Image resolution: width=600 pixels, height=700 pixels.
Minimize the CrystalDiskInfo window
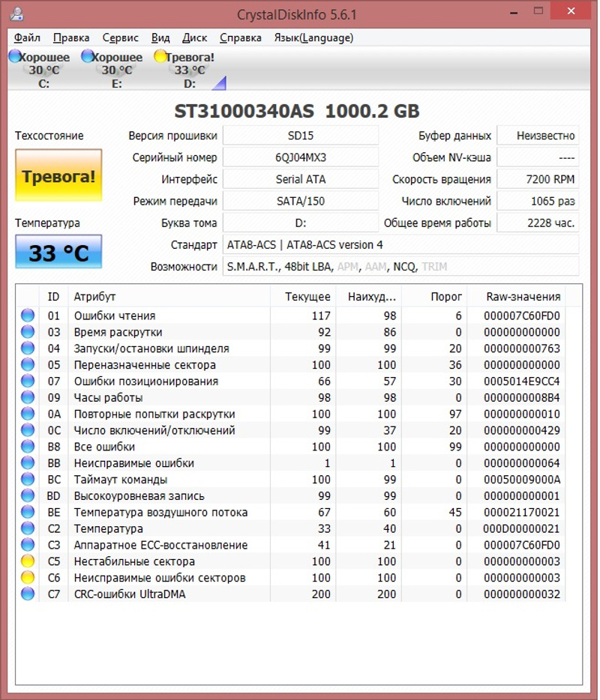pyautogui.click(x=514, y=13)
